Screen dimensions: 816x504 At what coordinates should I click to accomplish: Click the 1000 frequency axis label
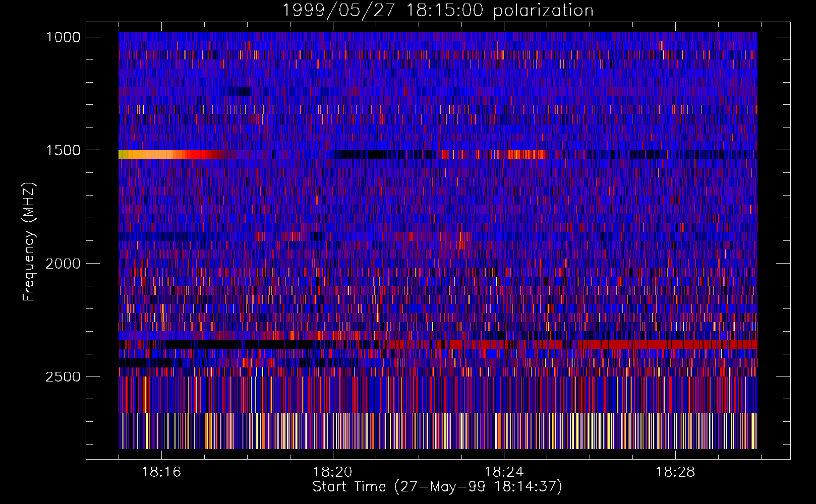64,37
